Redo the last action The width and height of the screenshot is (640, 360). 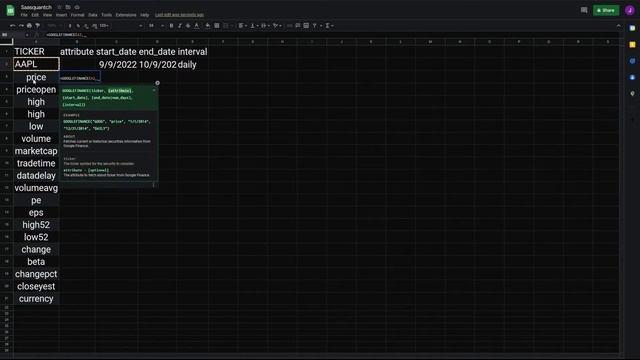(21, 25)
